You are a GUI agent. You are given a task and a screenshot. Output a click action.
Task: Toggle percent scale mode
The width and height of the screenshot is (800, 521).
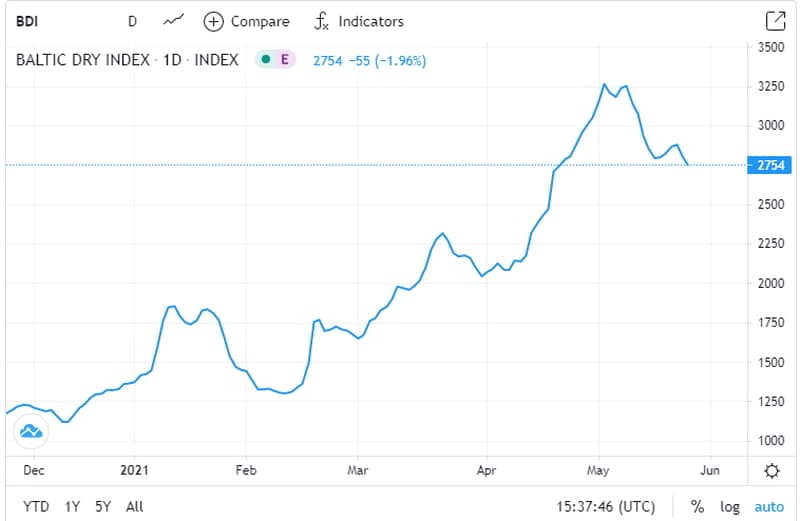(697, 507)
